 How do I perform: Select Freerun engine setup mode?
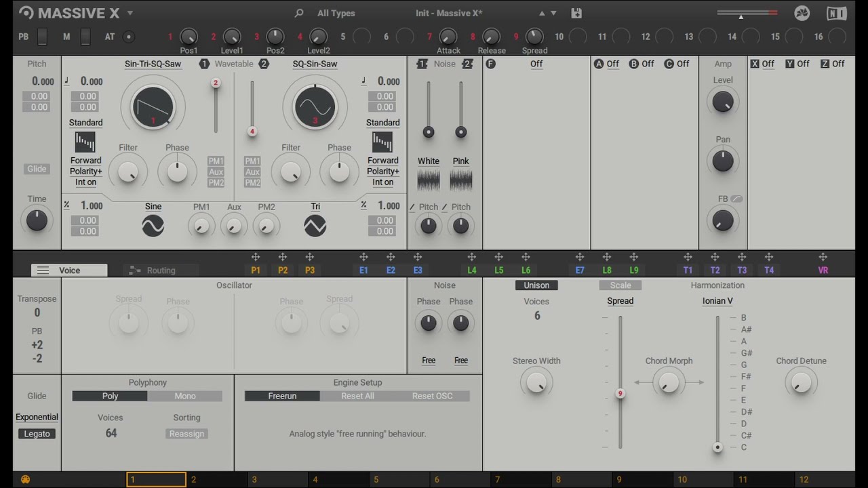282,396
